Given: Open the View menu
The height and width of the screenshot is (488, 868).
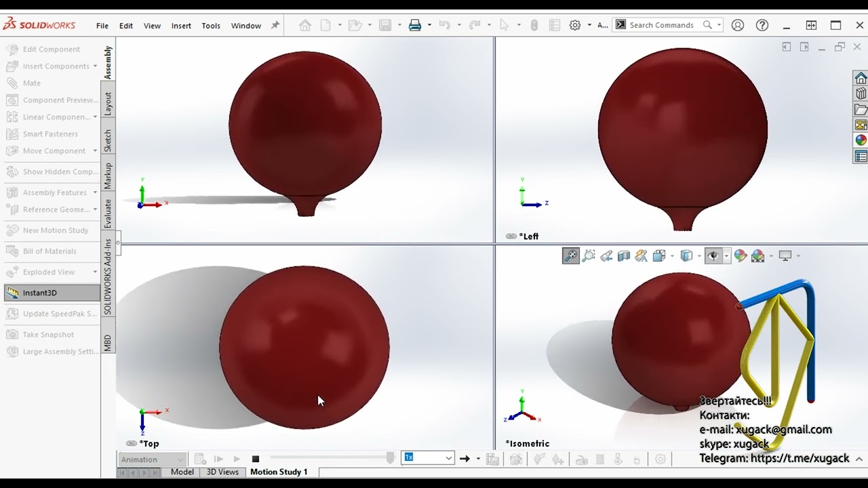Looking at the screenshot, I should [152, 26].
